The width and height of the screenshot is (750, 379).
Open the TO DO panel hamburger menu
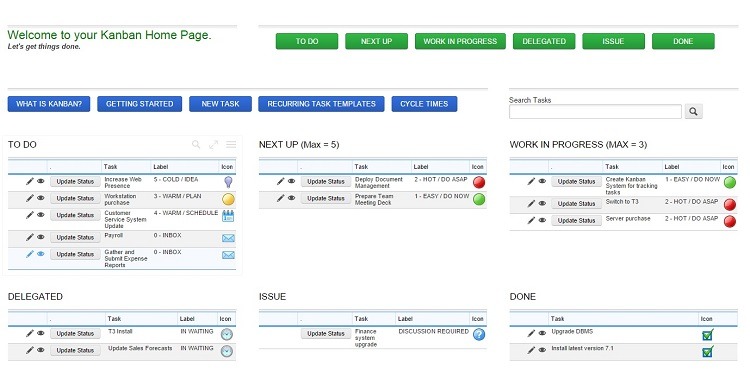[231, 144]
